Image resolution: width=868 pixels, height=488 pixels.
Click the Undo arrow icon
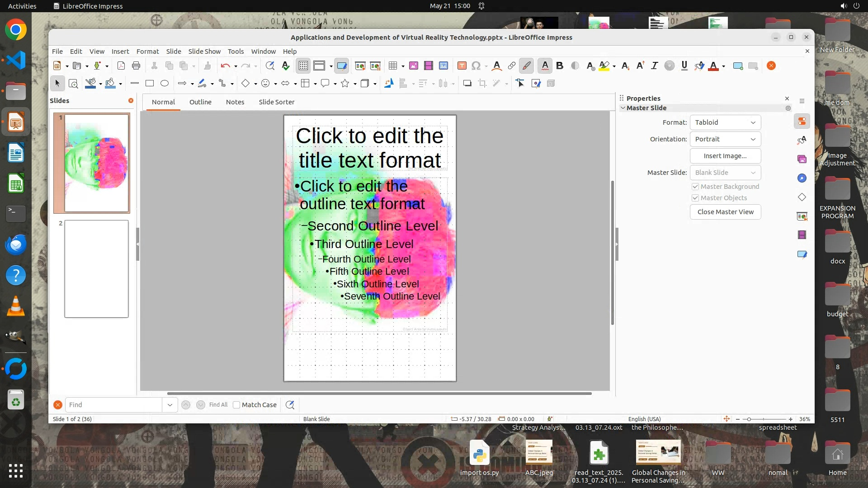tap(225, 66)
